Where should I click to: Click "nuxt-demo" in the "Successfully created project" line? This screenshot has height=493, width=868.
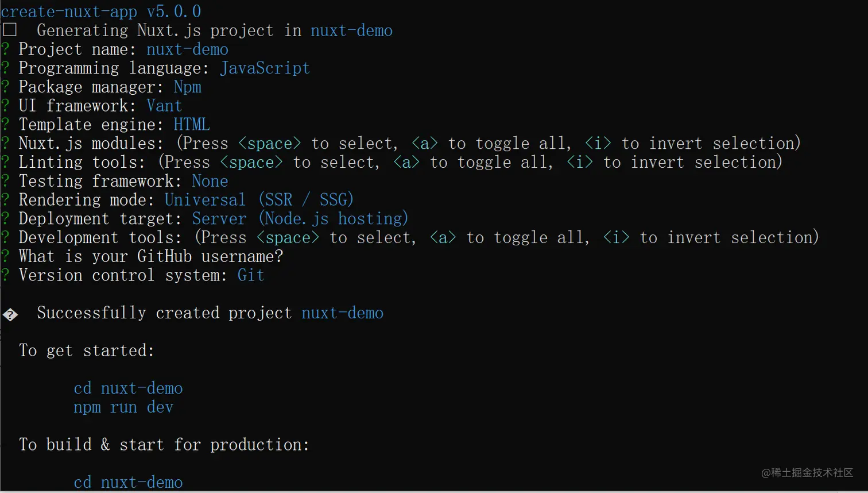point(342,313)
